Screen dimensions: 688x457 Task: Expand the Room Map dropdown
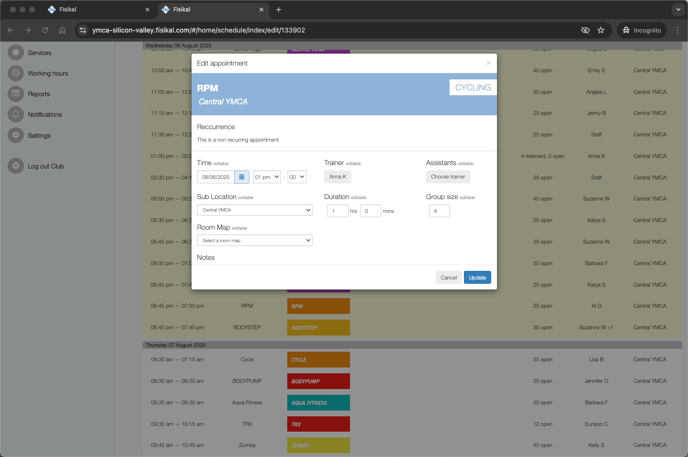(255, 240)
